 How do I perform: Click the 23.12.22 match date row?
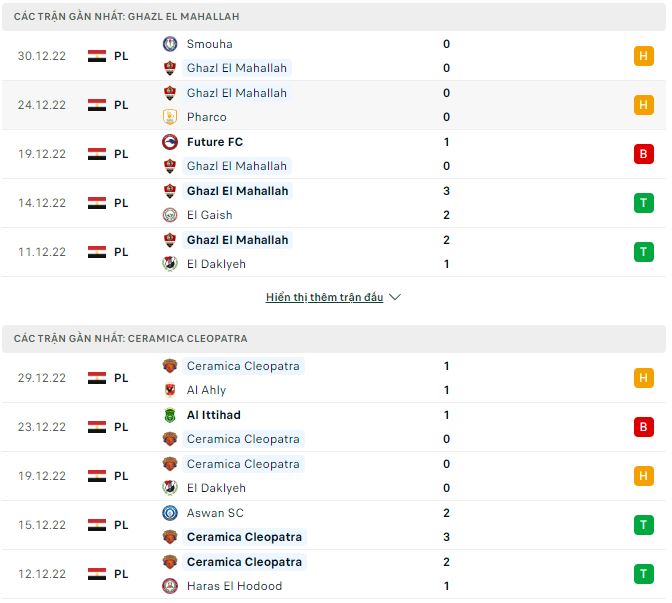coord(42,427)
